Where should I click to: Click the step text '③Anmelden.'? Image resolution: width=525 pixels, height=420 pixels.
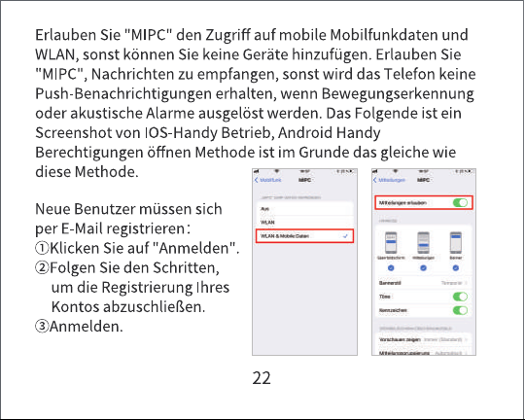click(x=79, y=327)
